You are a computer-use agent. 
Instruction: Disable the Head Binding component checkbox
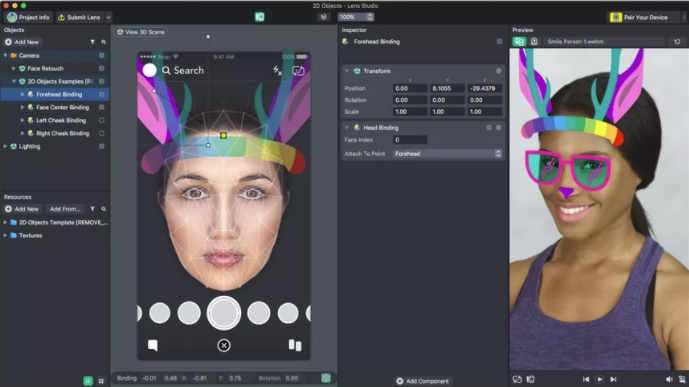pos(489,128)
